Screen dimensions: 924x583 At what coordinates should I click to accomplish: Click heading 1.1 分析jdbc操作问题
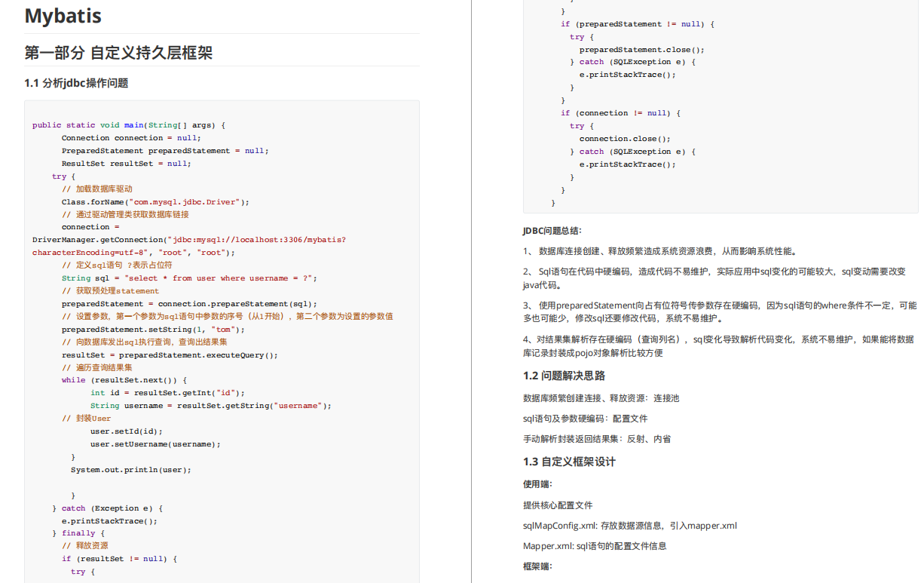tap(76, 83)
